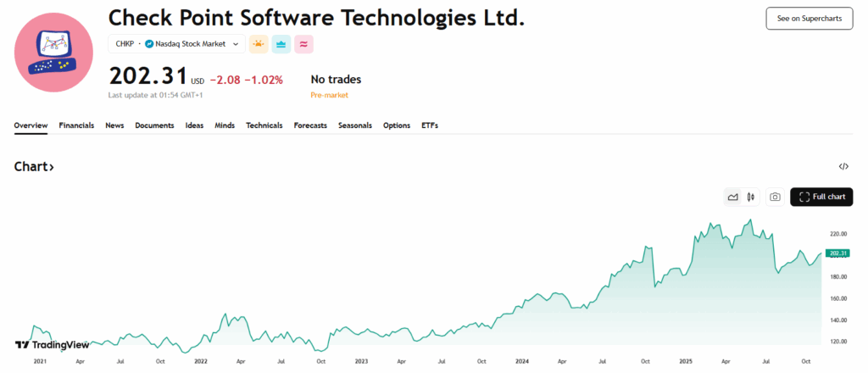Screen dimensions: 868x373
Task: Click the 202.31 price label on axis
Action: (837, 253)
